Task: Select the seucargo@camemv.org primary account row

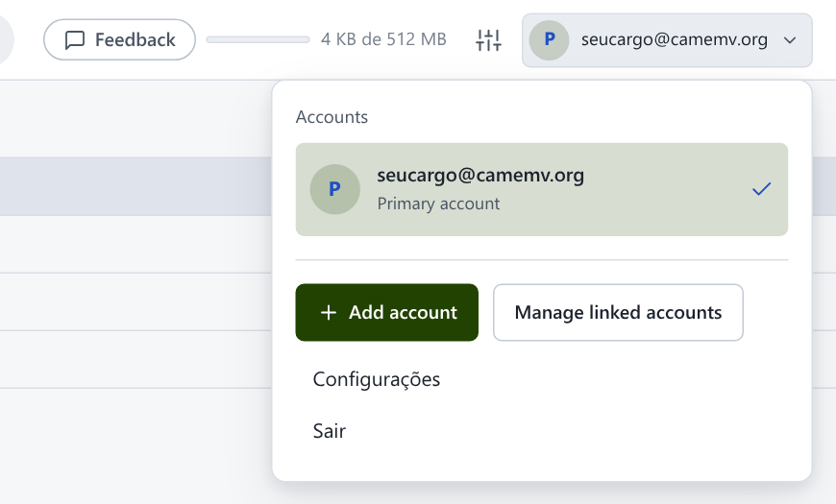Action: tap(542, 189)
